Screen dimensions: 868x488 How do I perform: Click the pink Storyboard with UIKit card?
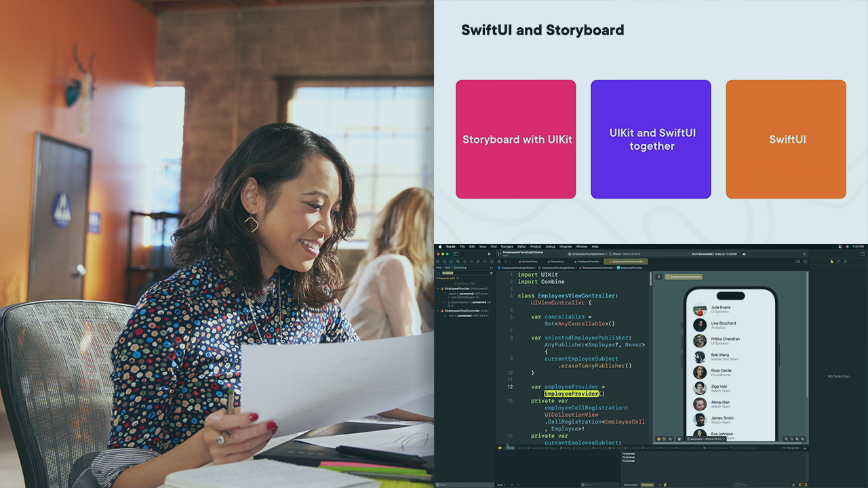(x=516, y=139)
